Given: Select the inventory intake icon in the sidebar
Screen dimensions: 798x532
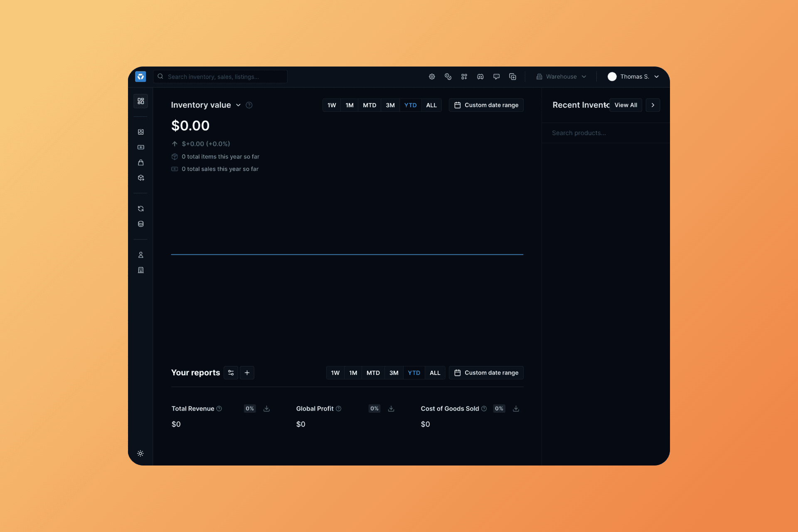Looking at the screenshot, I should [x=140, y=132].
